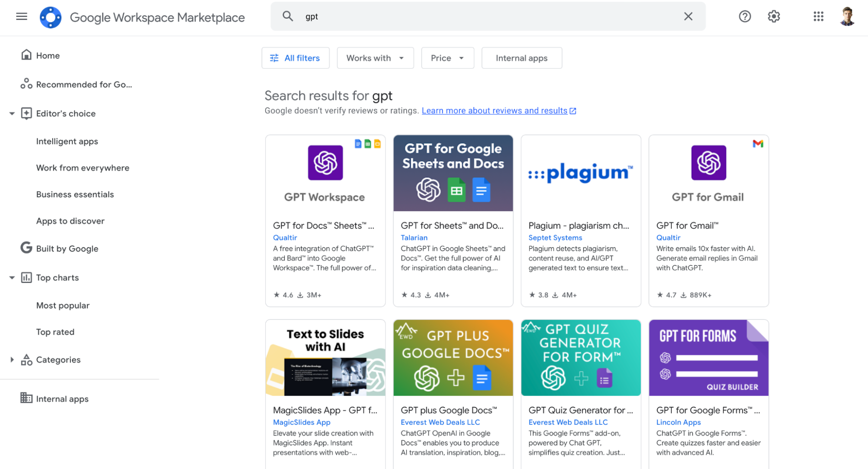Expand the Works with dropdown
Viewport: 868px width, 469px height.
pos(375,58)
